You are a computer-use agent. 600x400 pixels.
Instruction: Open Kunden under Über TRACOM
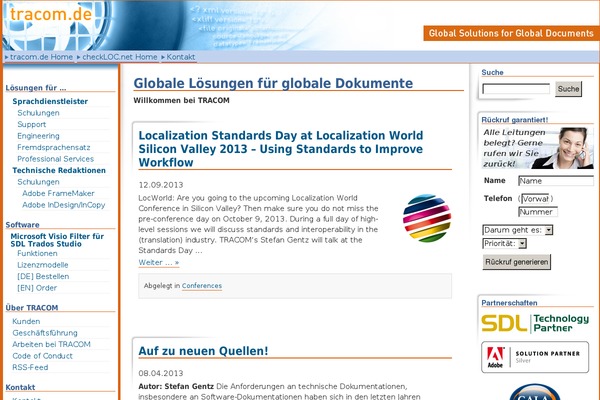click(26, 322)
